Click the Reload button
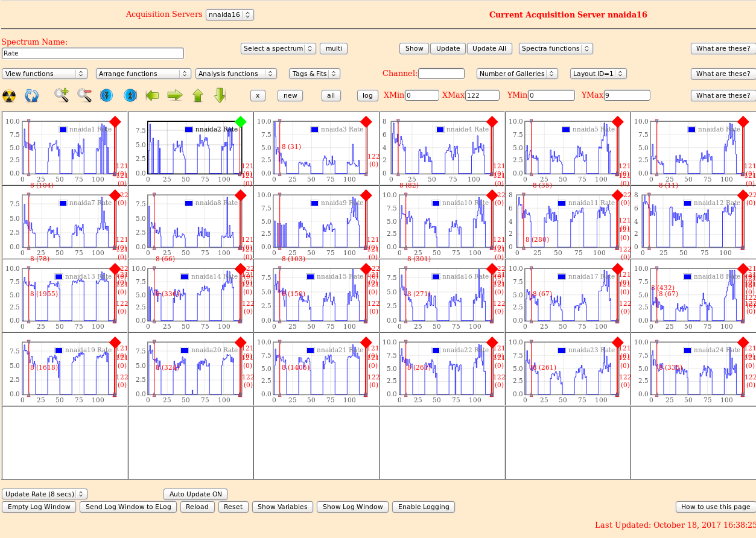756x538 pixels. (197, 507)
